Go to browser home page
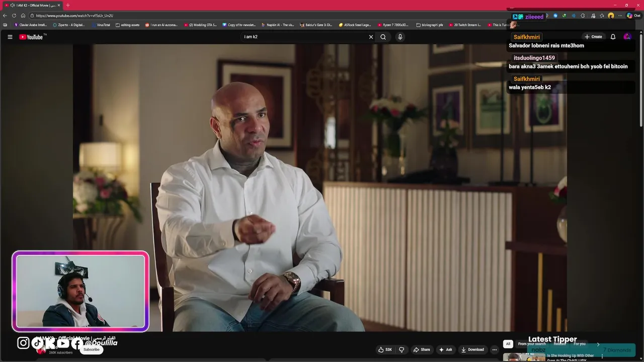 click(x=23, y=16)
